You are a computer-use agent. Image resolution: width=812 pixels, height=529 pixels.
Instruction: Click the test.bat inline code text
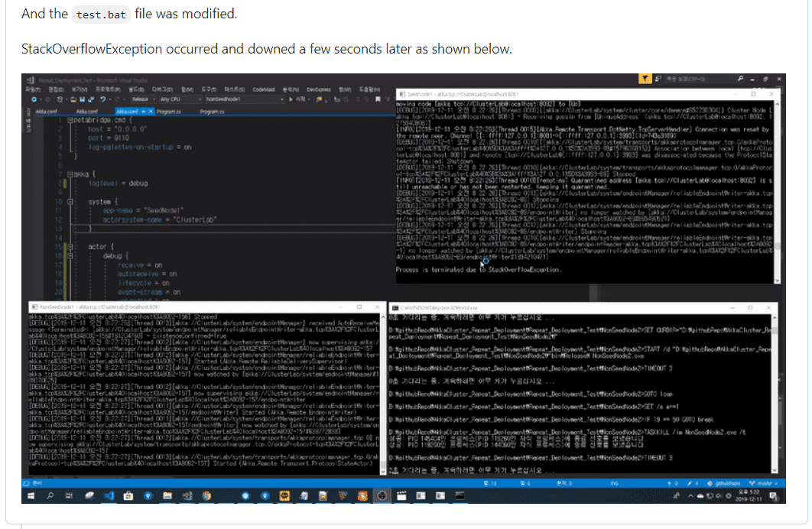click(x=101, y=15)
